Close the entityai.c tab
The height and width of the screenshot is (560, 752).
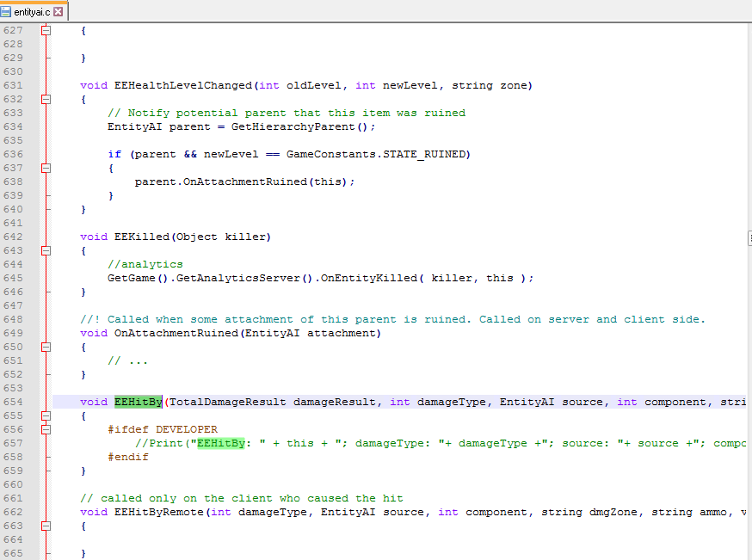pos(58,11)
